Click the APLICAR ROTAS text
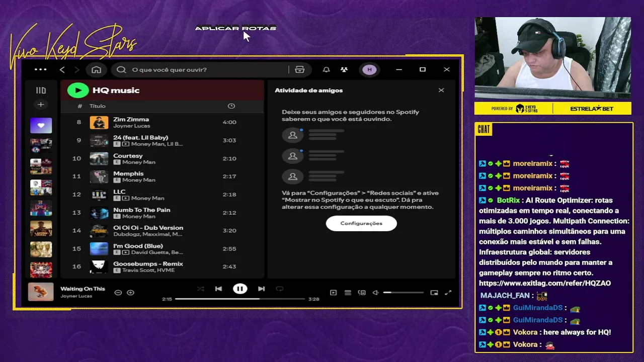 click(235, 29)
